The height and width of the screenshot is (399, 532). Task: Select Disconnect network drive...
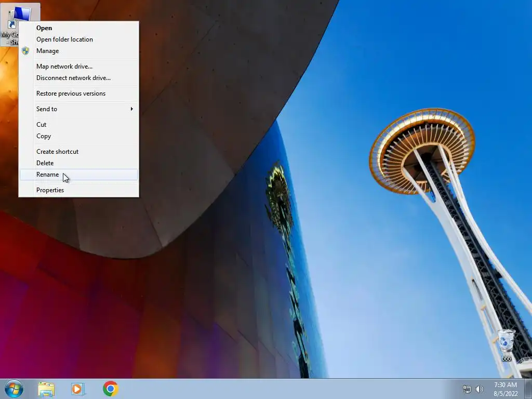tap(79, 78)
